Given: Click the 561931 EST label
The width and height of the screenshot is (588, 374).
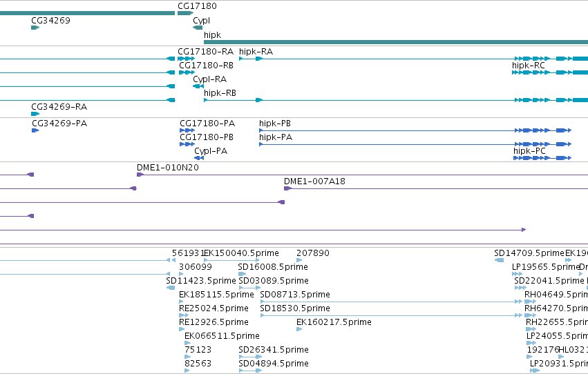Looking at the screenshot, I should coord(188,253).
